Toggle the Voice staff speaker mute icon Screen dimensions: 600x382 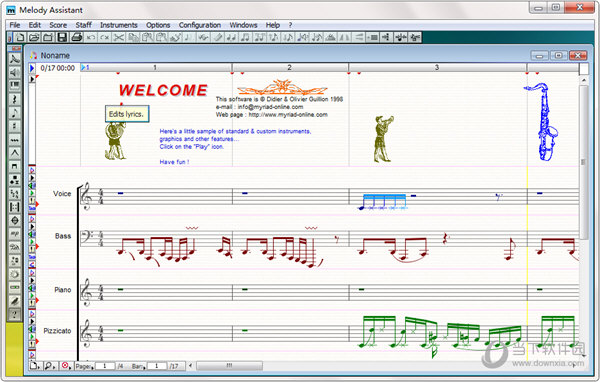[32, 186]
